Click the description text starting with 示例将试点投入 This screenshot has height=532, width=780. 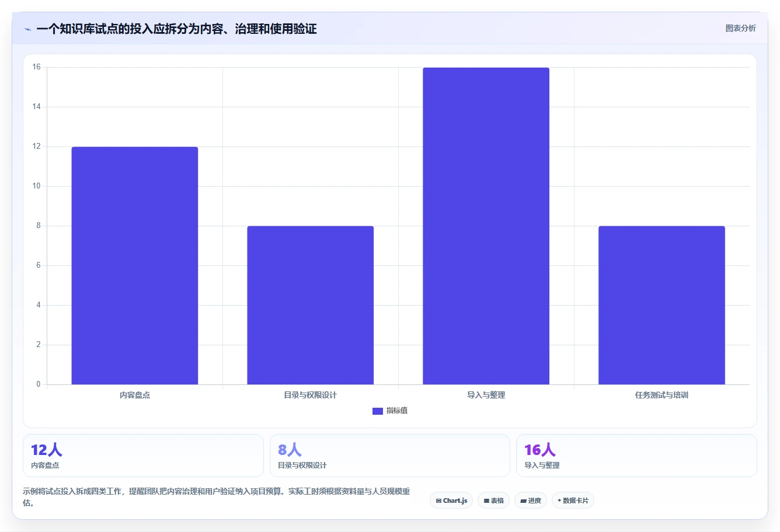tap(217, 497)
